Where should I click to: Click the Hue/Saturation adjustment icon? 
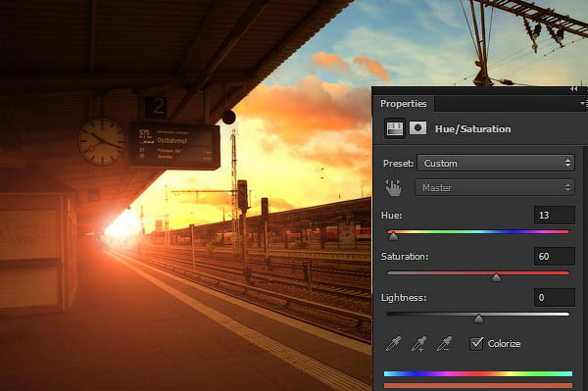click(x=395, y=128)
